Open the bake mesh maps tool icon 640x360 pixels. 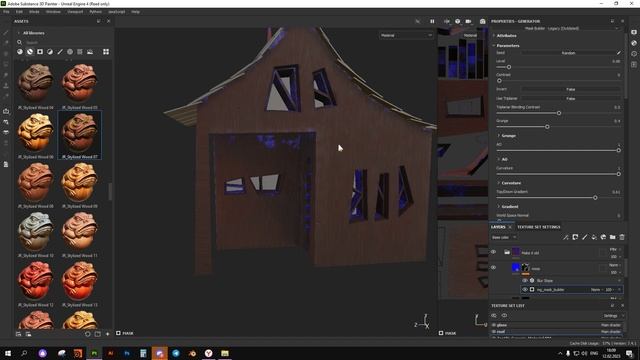click(6, 111)
